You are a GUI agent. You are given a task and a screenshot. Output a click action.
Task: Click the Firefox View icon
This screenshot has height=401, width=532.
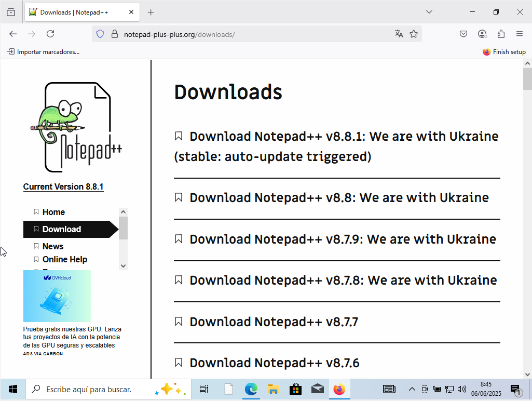(x=11, y=12)
